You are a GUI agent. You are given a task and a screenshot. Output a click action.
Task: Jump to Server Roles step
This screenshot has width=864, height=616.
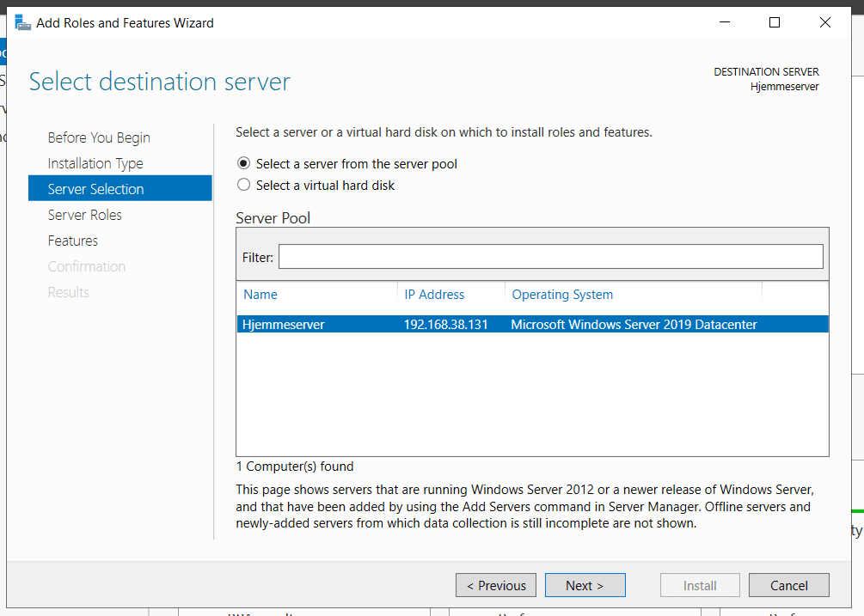point(85,215)
